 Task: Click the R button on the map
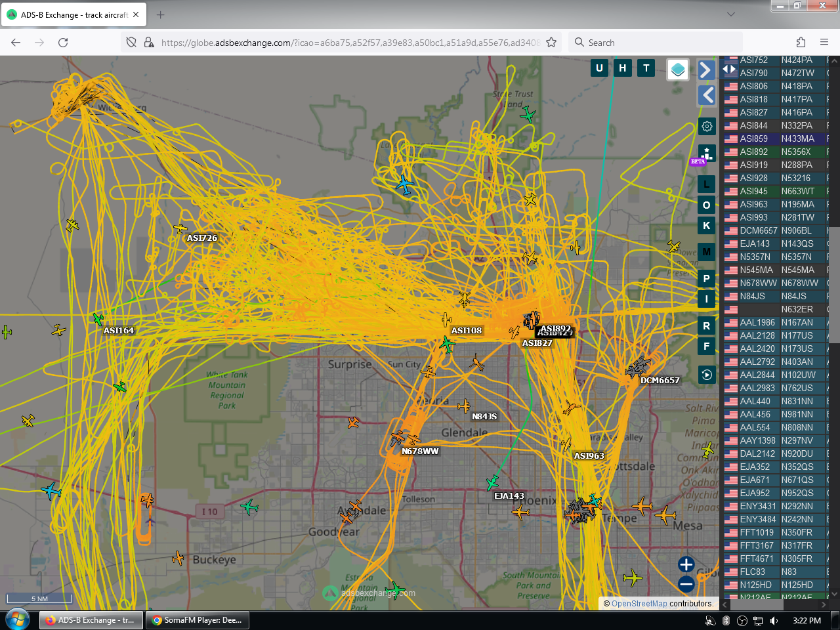click(x=707, y=325)
